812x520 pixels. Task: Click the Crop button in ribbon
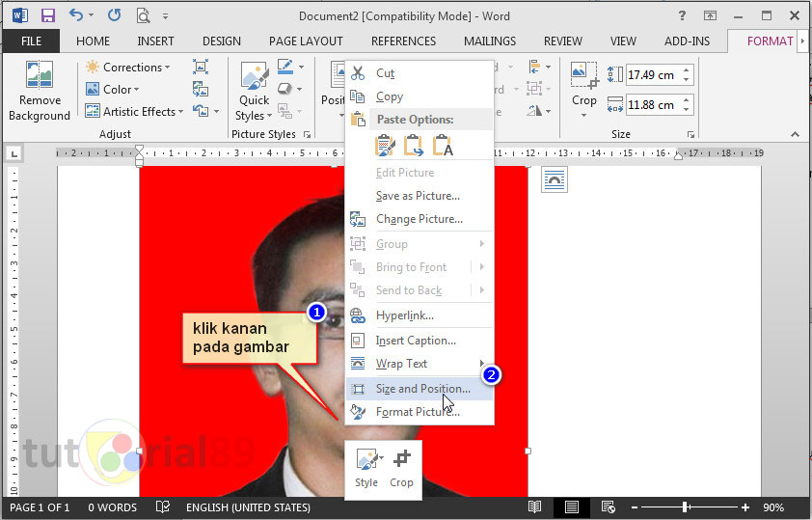[583, 88]
